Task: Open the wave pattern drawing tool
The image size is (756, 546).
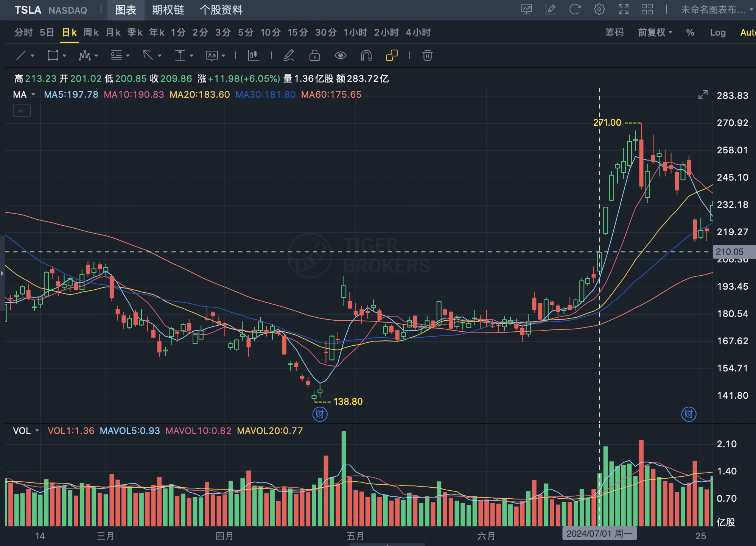Action: pos(84,56)
